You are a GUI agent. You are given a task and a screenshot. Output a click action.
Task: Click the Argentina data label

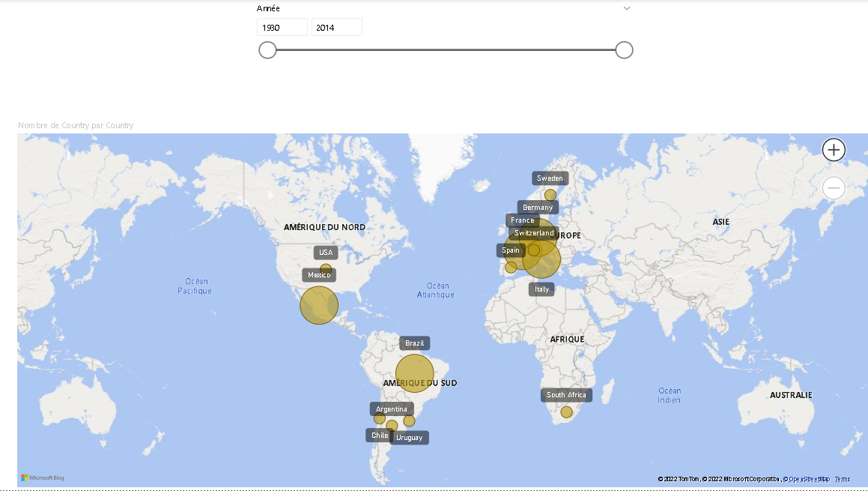(x=392, y=409)
